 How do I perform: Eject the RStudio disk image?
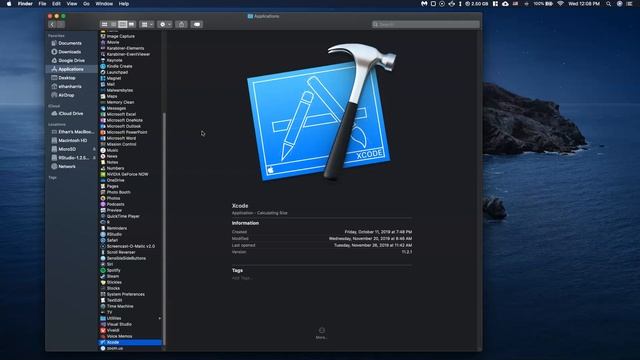[94, 158]
